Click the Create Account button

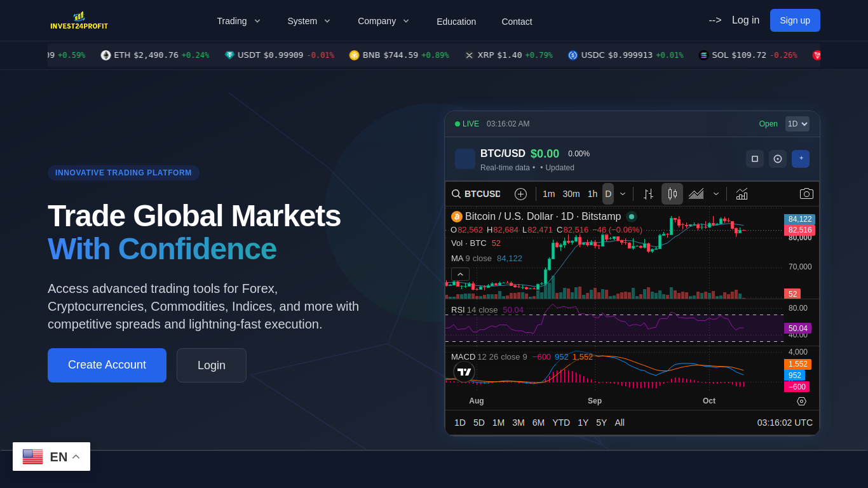pos(107,365)
